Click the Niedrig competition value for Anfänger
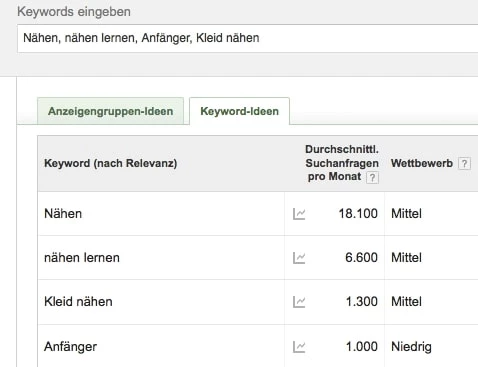This screenshot has width=478, height=367. (x=411, y=347)
